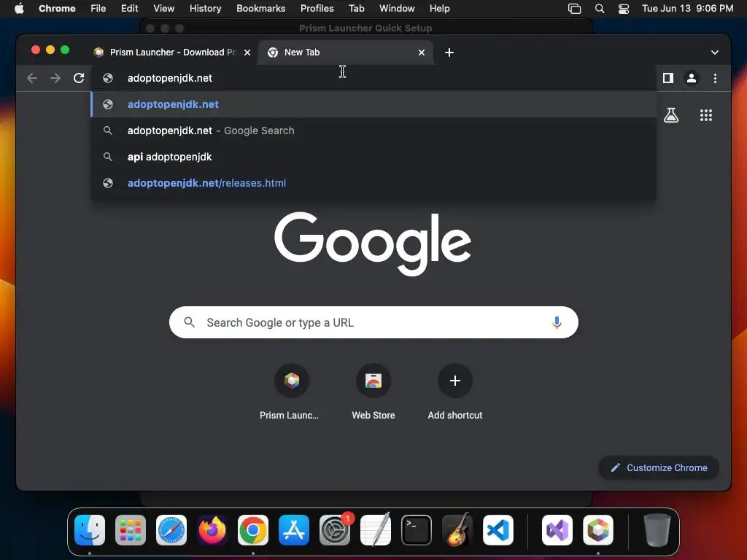Image resolution: width=747 pixels, height=560 pixels.
Task: Open Visual Studio from the Dock
Action: coord(557,529)
